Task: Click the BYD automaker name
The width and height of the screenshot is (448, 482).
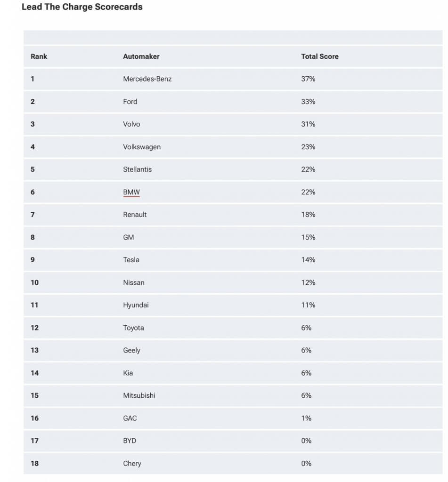Action: 130,441
